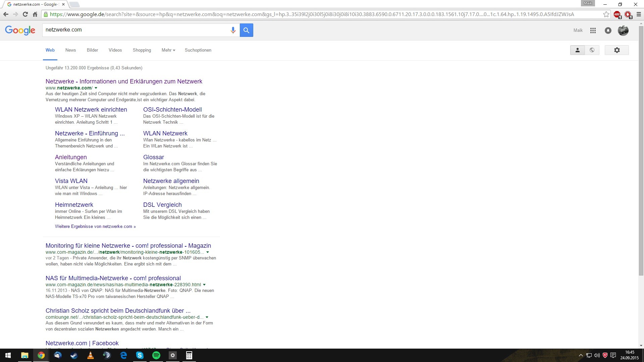Switch to the Videos tab
Screen dimensions: 644x362
(x=115, y=50)
